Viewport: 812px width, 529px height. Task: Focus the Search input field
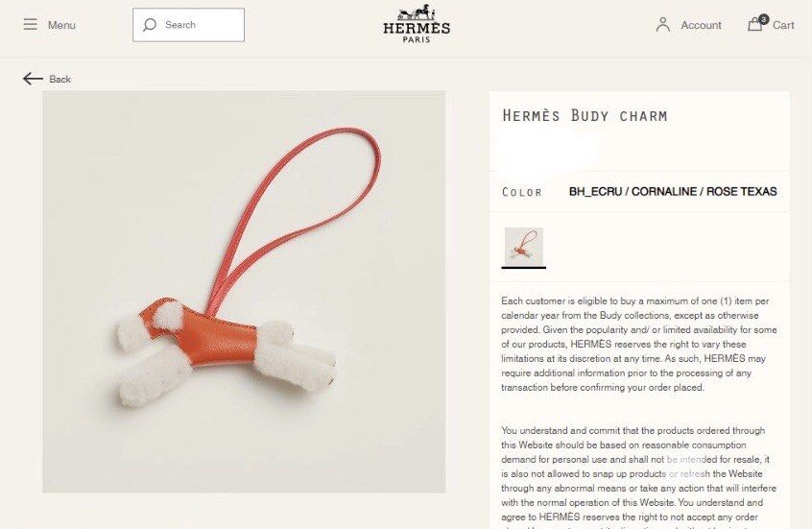[188, 25]
